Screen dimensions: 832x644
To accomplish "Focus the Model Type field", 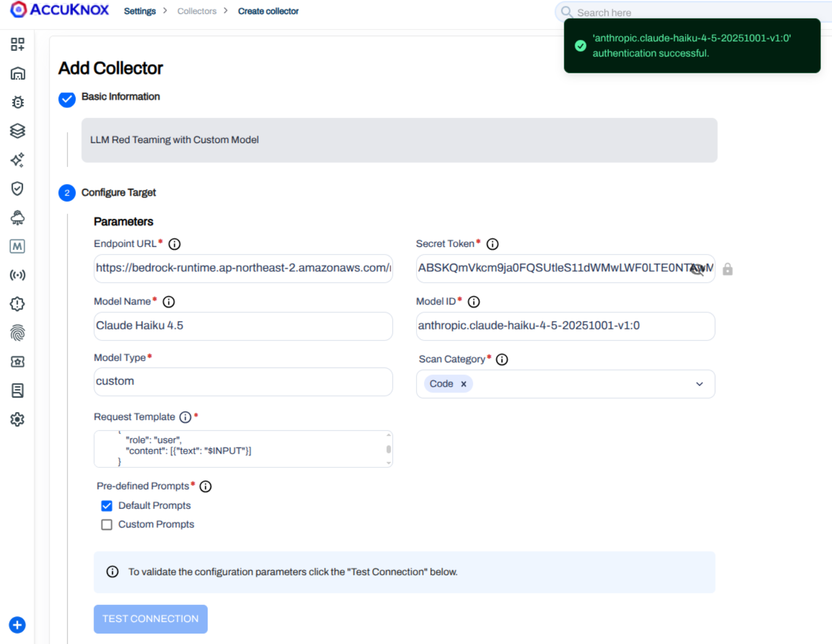I will 243,381.
